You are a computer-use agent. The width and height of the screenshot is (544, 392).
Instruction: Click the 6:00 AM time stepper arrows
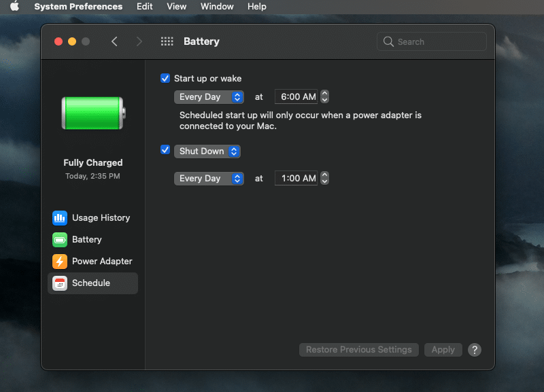click(x=325, y=97)
